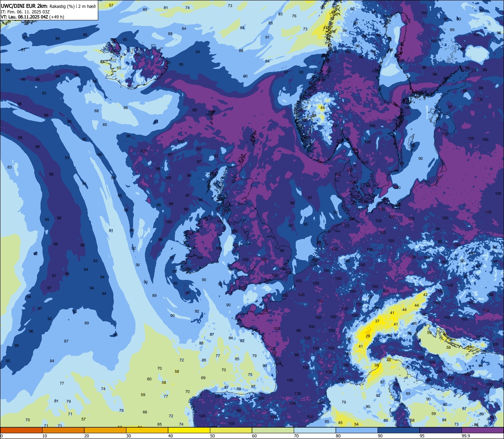Select the 20–30 legend color segment
Screen dimensions: 504x439
[x=105, y=430]
